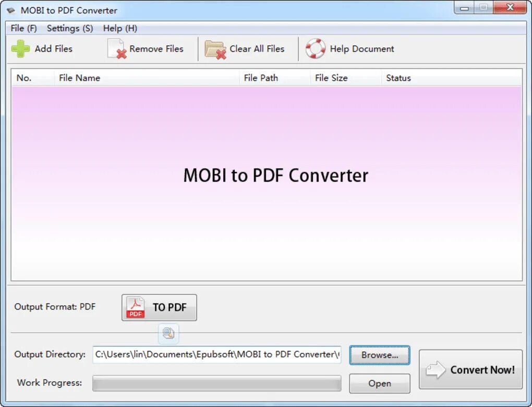Click the Work Progress bar
Screen dimensions: 532x407
coord(217,383)
